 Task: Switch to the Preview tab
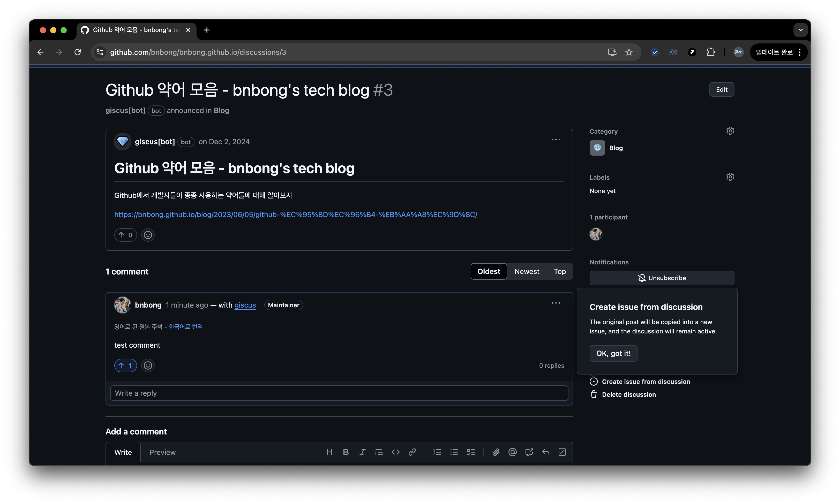[162, 452]
